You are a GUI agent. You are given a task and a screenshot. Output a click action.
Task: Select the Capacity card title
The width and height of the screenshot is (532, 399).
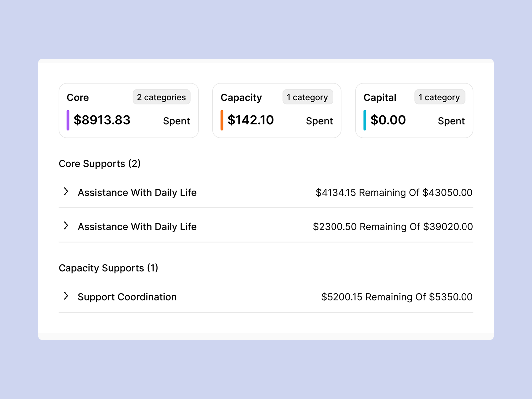coord(241,98)
